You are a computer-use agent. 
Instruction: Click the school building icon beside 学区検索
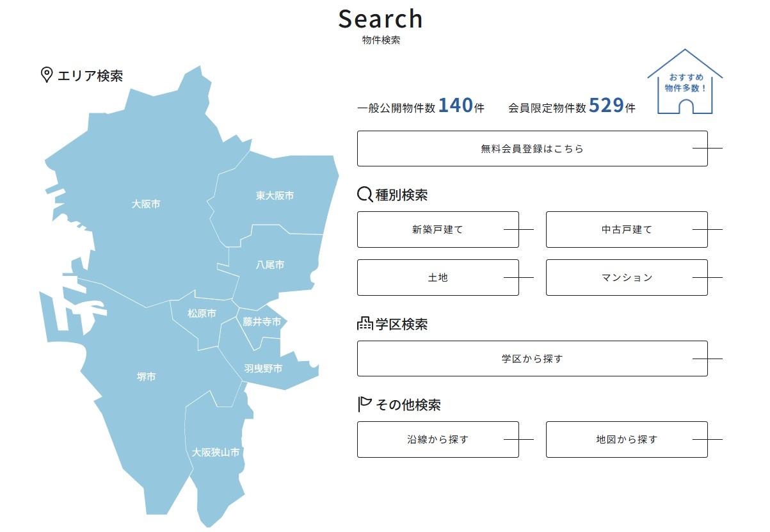point(364,324)
